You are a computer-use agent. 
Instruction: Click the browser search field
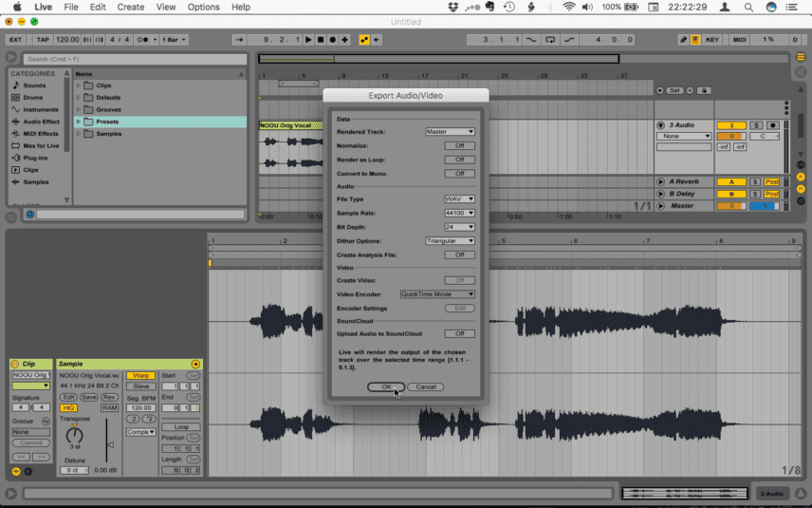click(135, 59)
